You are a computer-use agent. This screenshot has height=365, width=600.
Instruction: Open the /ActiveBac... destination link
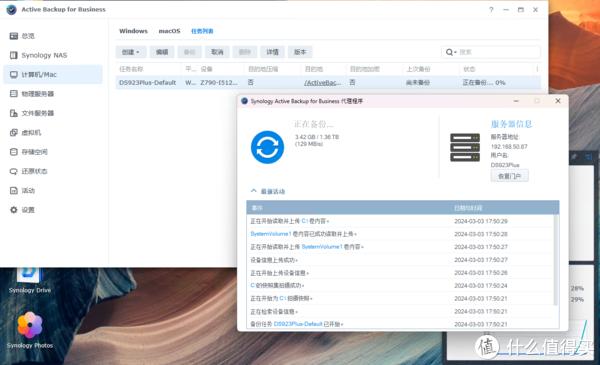coord(322,83)
